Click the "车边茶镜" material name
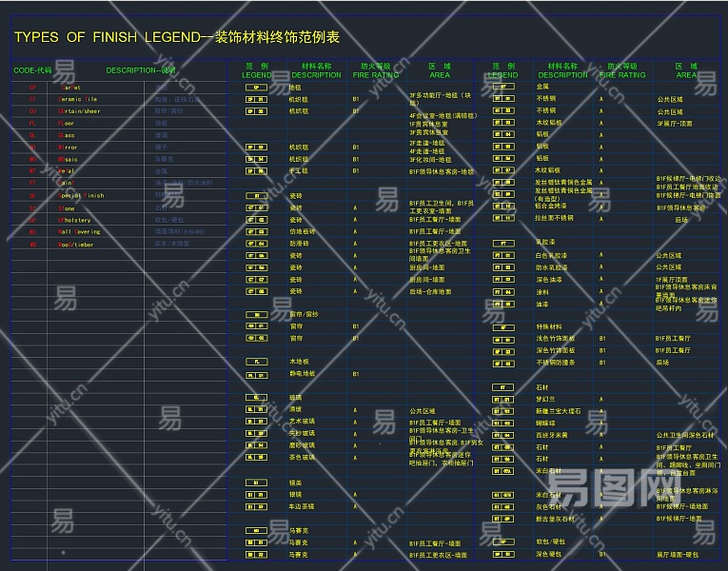 point(302,506)
